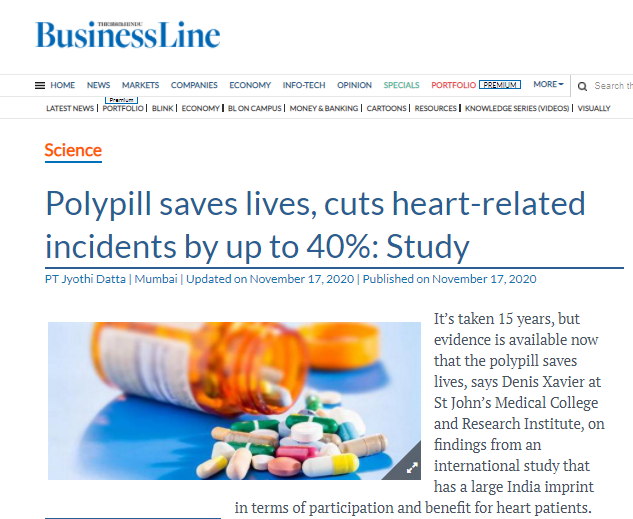The height and width of the screenshot is (519, 633).
Task: Expand the MORE dropdown menu
Action: (548, 84)
